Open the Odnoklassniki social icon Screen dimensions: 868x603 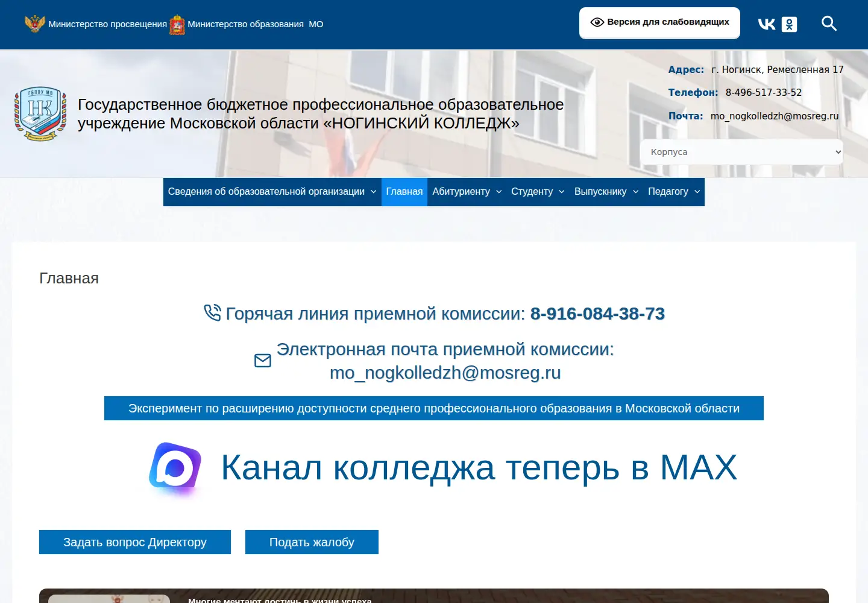click(789, 24)
